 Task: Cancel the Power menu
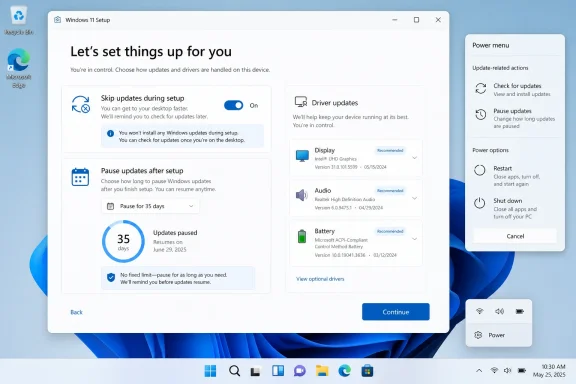click(x=515, y=236)
